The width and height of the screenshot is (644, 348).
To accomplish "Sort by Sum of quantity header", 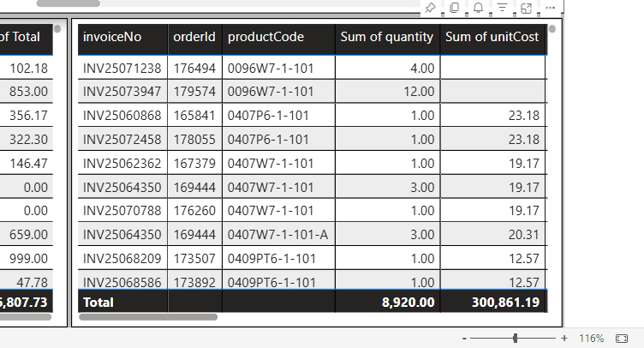I will (387, 37).
